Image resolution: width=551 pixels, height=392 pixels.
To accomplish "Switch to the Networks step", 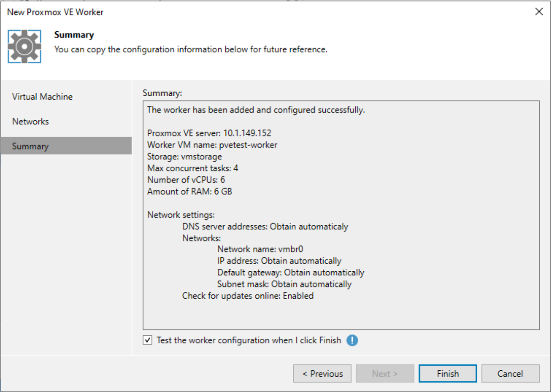I will pyautogui.click(x=31, y=121).
